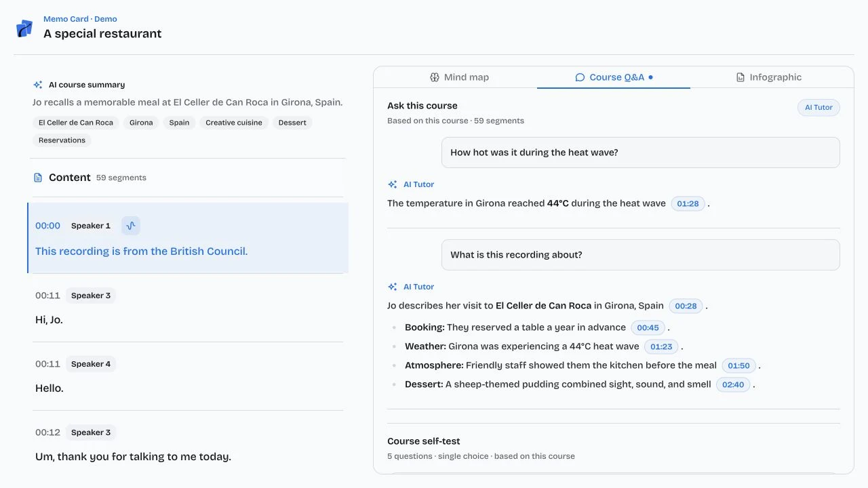
Task: Click the sparkle icon beside AI course summary
Action: click(x=38, y=85)
